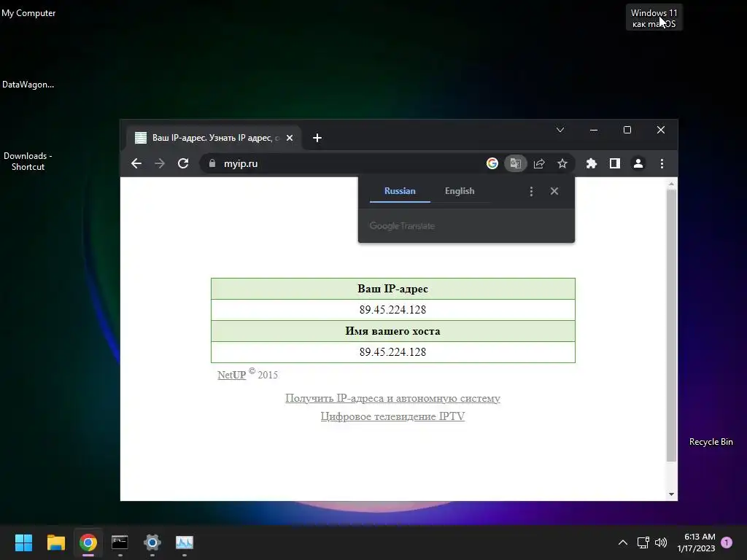Show hidden tray icons chevron
Screen dimensions: 747x560
click(623, 542)
